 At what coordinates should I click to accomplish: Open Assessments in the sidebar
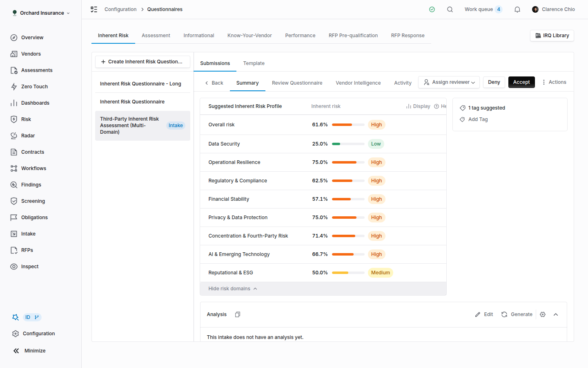pyautogui.click(x=37, y=70)
